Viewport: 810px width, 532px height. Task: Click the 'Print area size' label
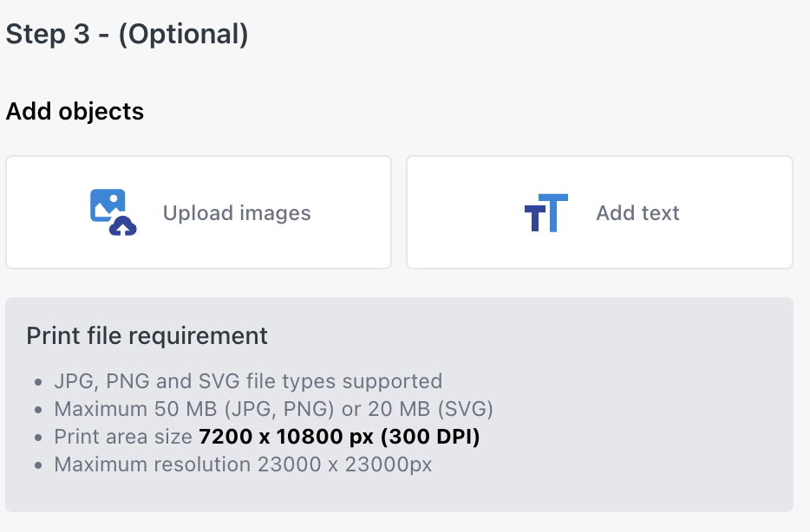click(123, 437)
